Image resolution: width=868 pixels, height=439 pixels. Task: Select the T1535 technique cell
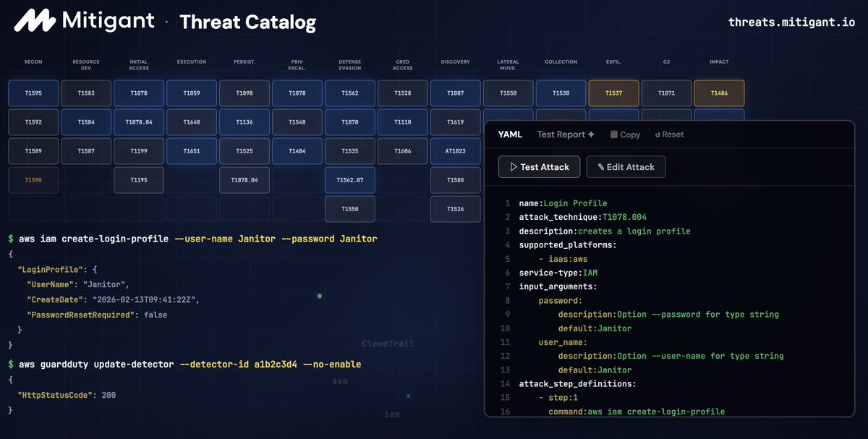tap(350, 151)
